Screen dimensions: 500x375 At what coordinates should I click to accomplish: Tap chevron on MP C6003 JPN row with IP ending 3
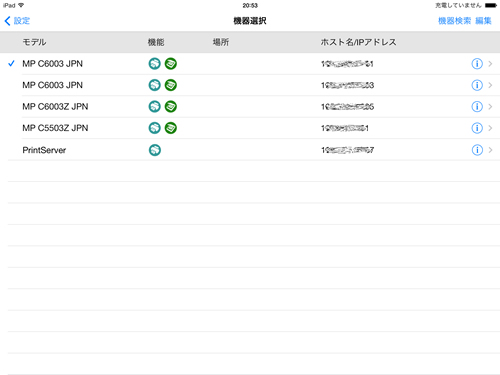coord(490,85)
